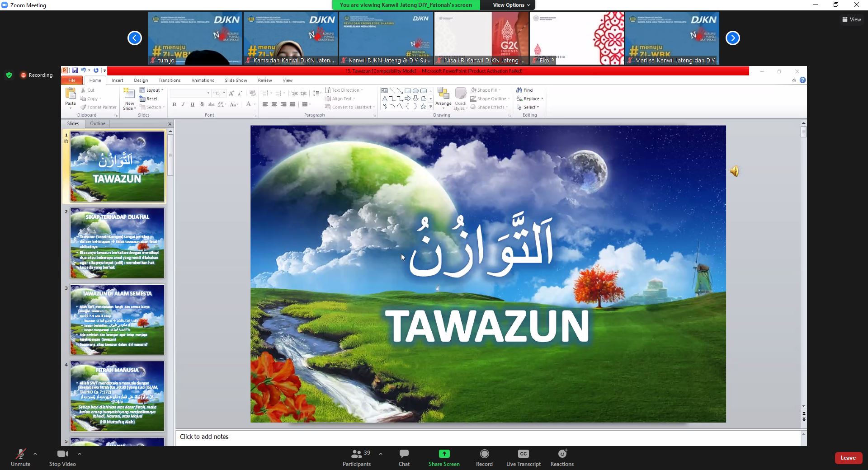Click the slide's audio speaker icon
The width and height of the screenshot is (868, 470).
pos(735,171)
